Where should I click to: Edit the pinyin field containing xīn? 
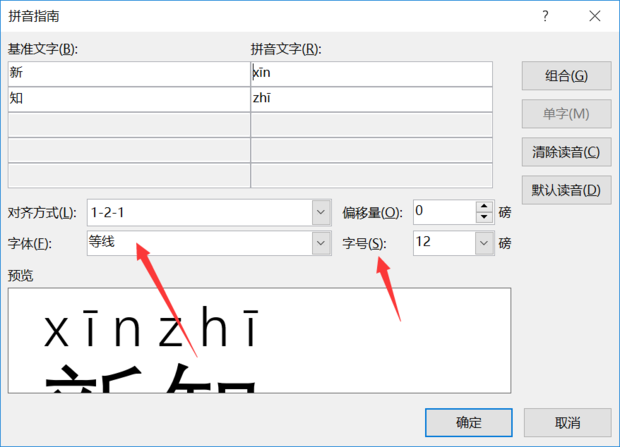click(372, 74)
